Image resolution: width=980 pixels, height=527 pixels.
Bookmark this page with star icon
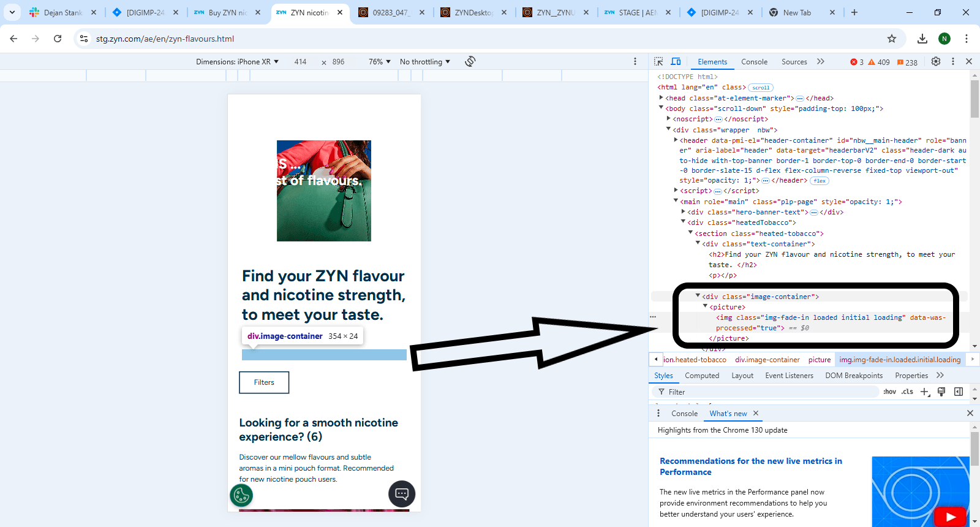892,39
